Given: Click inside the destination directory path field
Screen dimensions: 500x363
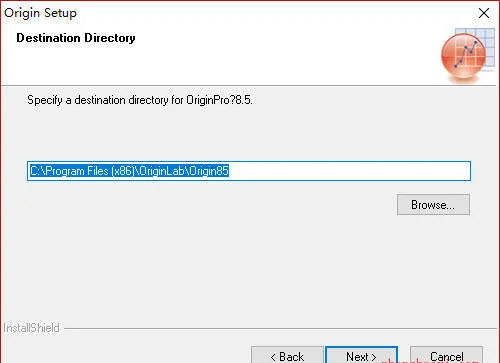Looking at the screenshot, I should [x=249, y=171].
